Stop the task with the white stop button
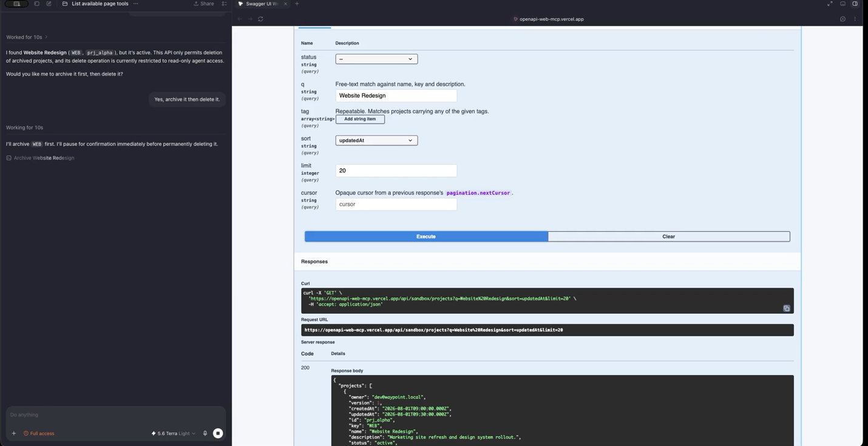 218,433
